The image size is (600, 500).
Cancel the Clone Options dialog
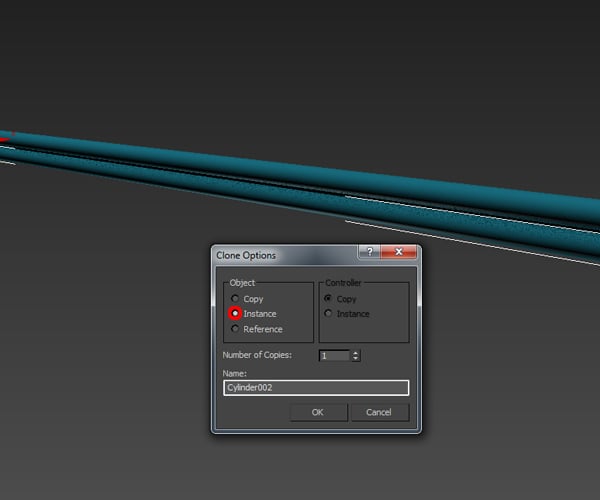point(380,412)
